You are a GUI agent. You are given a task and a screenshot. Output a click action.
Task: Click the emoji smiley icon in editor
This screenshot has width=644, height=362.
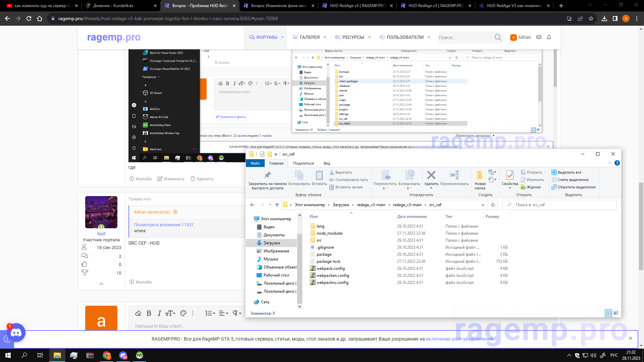pos(183,313)
